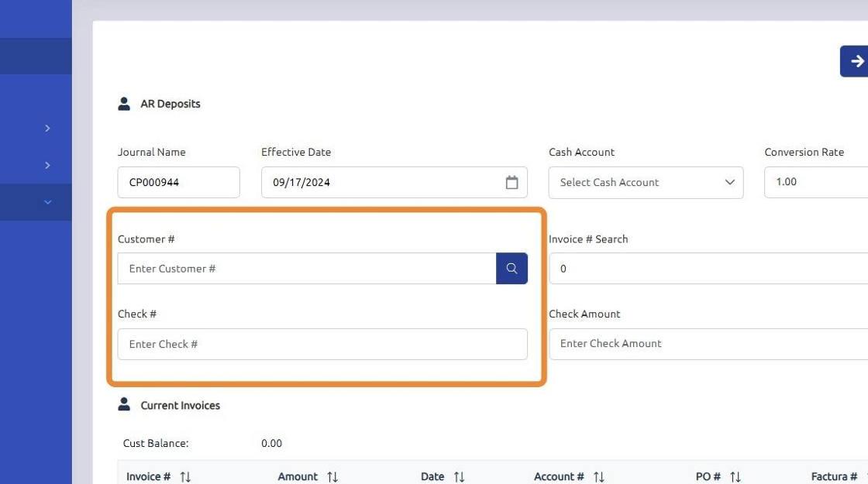Focus the Conversion Rate field
The image size is (868, 484).
pos(814,182)
